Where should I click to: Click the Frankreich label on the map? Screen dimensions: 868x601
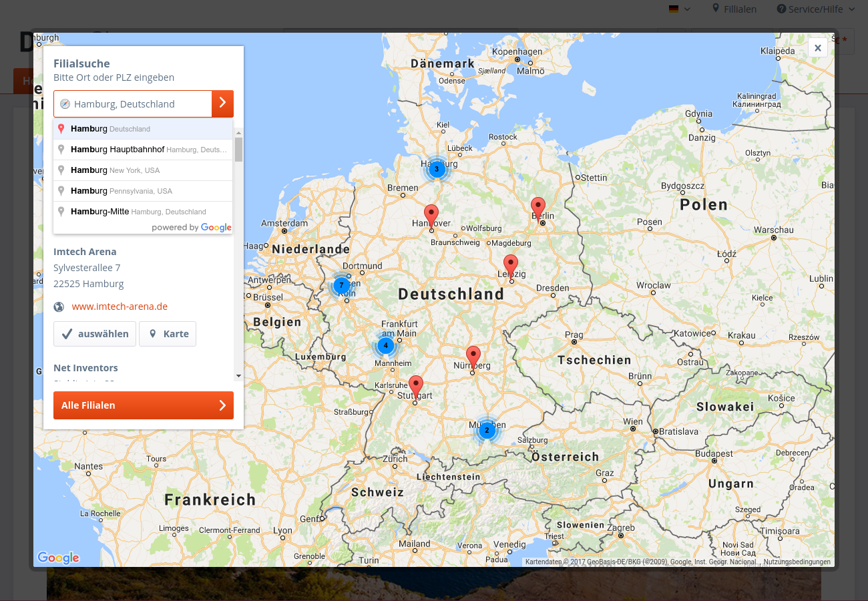[210, 499]
